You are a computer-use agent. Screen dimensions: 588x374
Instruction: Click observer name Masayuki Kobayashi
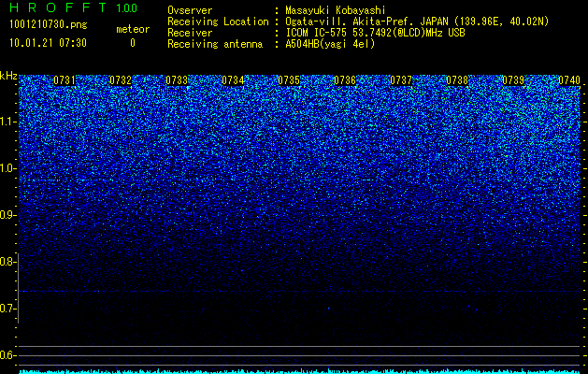335,10
